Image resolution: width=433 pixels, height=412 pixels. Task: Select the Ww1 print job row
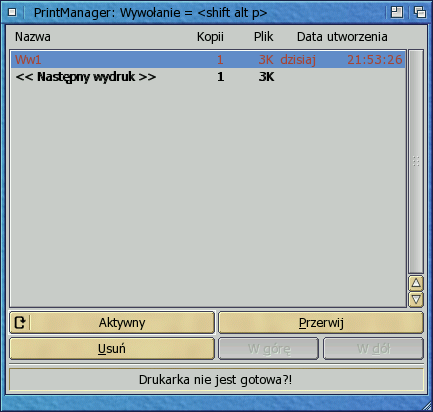pyautogui.click(x=208, y=60)
